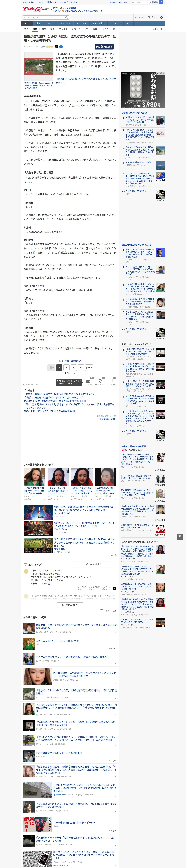Click the テレ朝NEWS logo badge

point(104,47)
